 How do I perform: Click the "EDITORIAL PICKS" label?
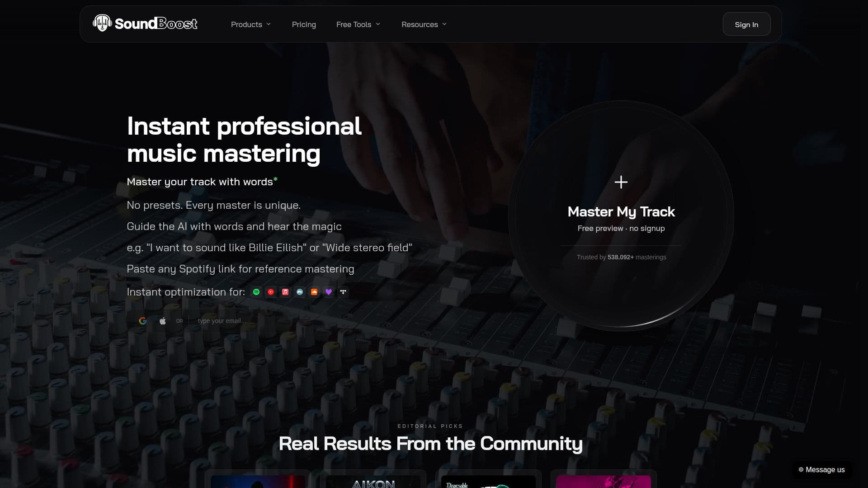430,426
